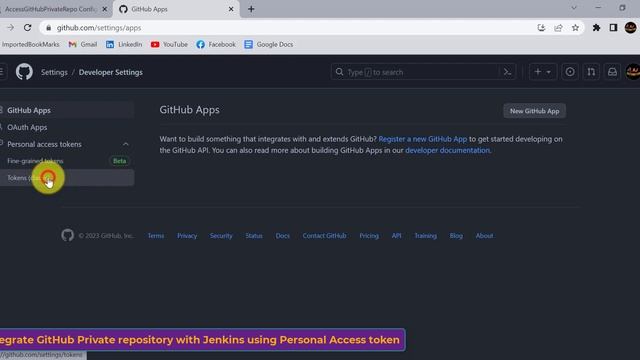
Task: Click the site lock icon in address bar
Action: click(x=49, y=28)
